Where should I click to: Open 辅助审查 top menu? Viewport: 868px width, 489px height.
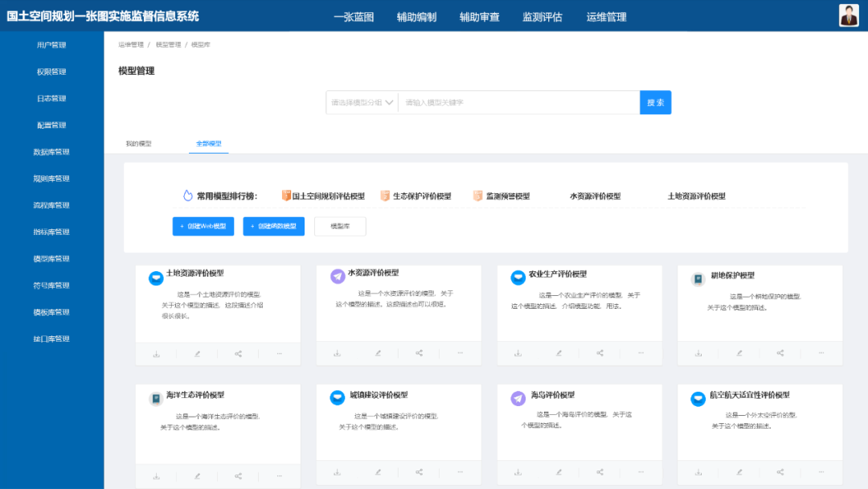click(x=479, y=17)
